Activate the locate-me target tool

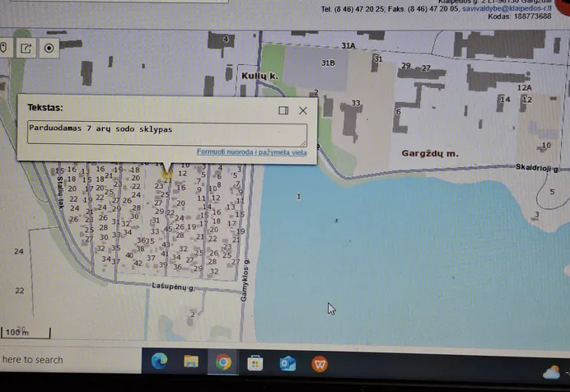[49, 48]
